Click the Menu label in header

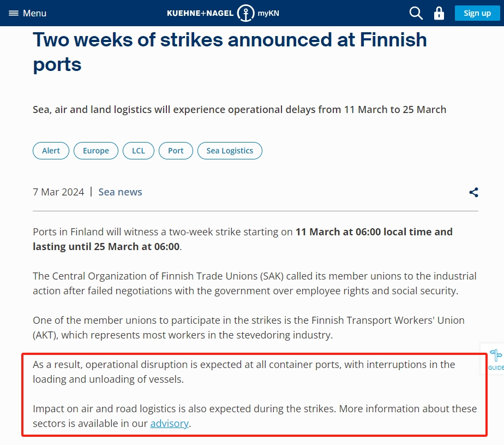[x=34, y=13]
